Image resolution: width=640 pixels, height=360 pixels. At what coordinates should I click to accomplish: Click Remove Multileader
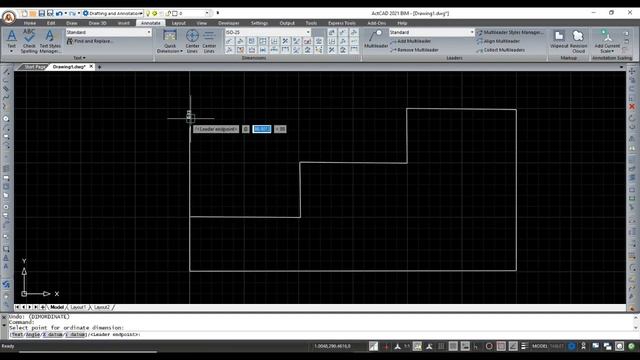pyautogui.click(x=415, y=50)
